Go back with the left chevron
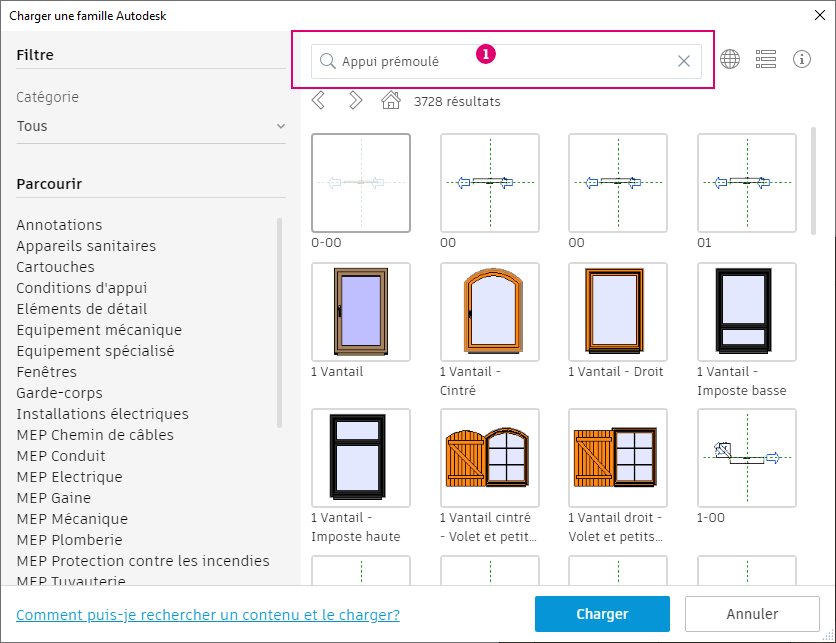This screenshot has height=643, width=836. tap(319, 101)
